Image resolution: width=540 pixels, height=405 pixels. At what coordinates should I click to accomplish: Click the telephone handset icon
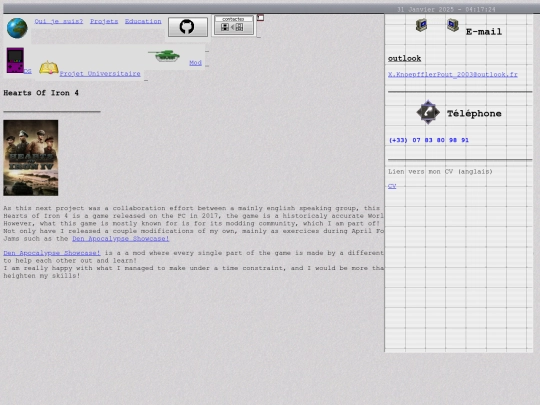(x=428, y=112)
